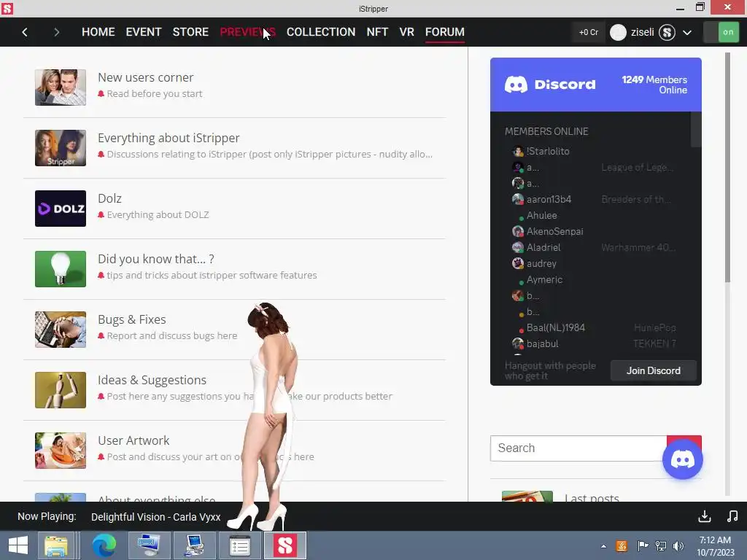Click the Bugs & Fixes thumbnail
This screenshot has height=560, width=747.
pyautogui.click(x=61, y=330)
